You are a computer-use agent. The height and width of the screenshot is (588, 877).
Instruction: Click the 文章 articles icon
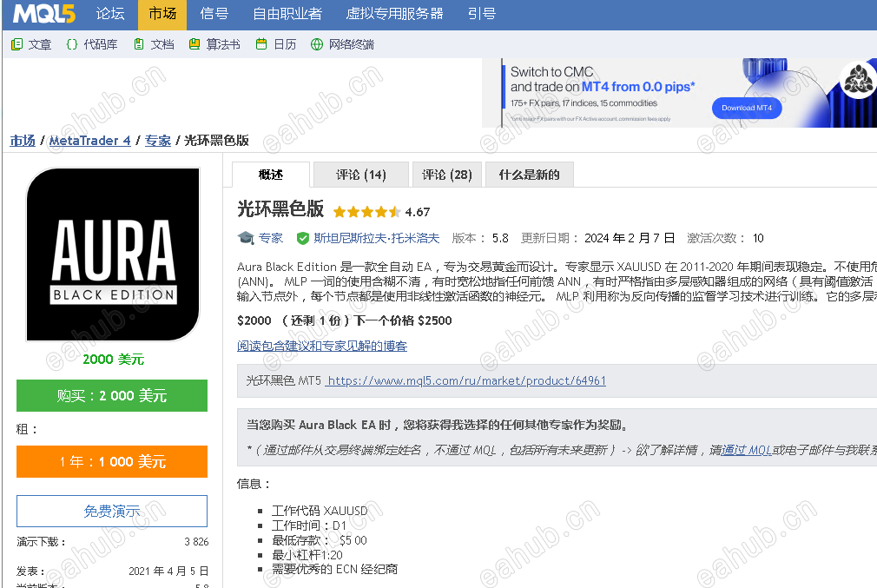(x=17, y=44)
